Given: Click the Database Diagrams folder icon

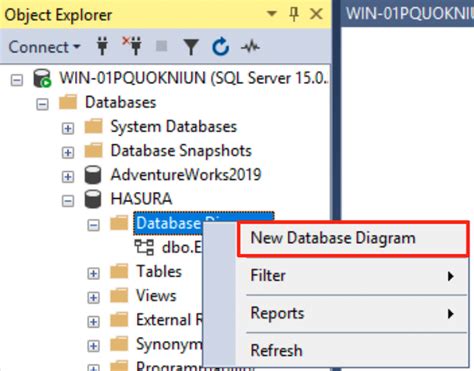Looking at the screenshot, I should (119, 223).
